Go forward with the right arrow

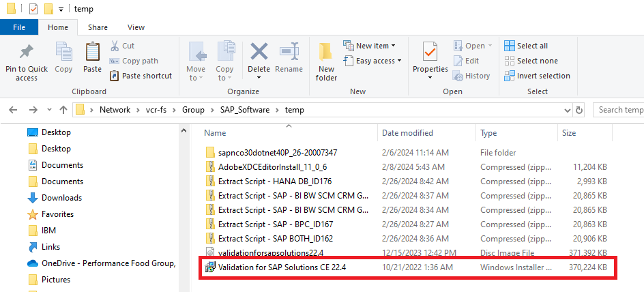pyautogui.click(x=33, y=110)
